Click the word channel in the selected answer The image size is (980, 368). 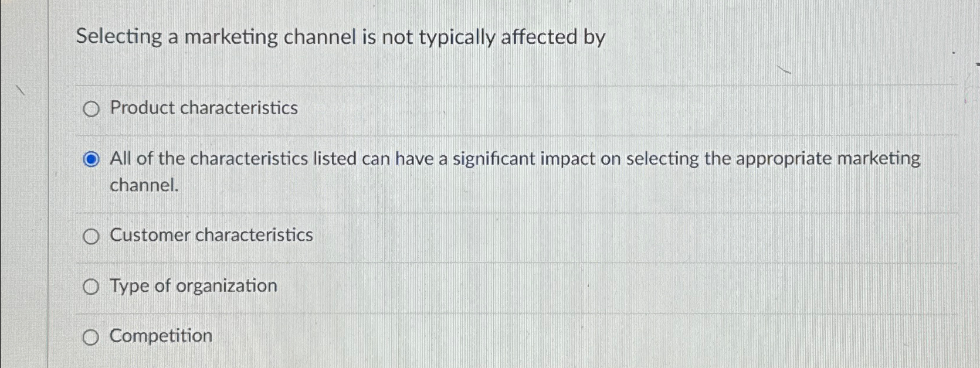coord(143,185)
